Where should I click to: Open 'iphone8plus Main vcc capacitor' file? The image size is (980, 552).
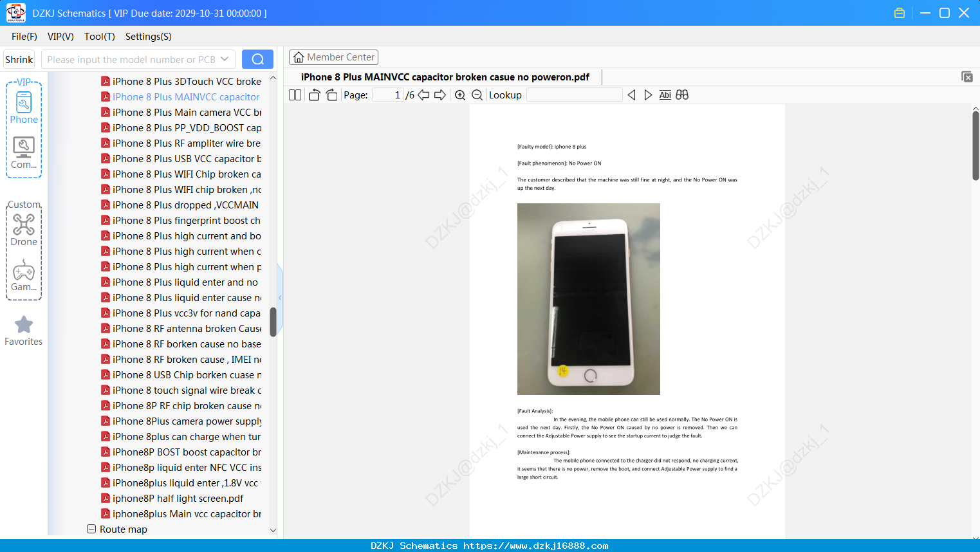187,513
